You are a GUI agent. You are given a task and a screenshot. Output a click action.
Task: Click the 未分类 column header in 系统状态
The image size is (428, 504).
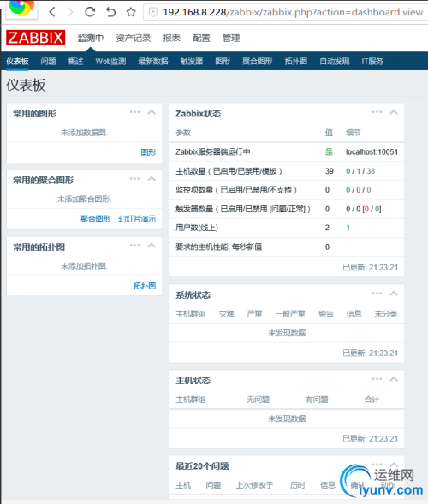386,314
